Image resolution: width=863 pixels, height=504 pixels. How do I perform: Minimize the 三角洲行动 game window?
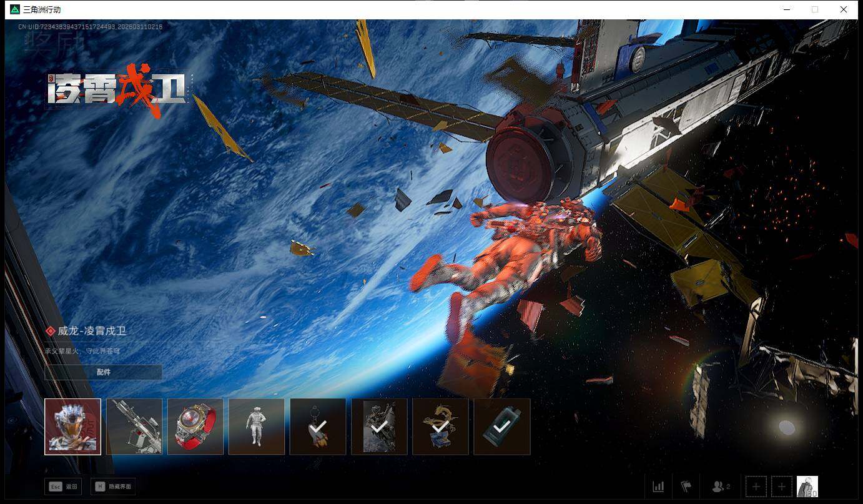[x=786, y=9]
